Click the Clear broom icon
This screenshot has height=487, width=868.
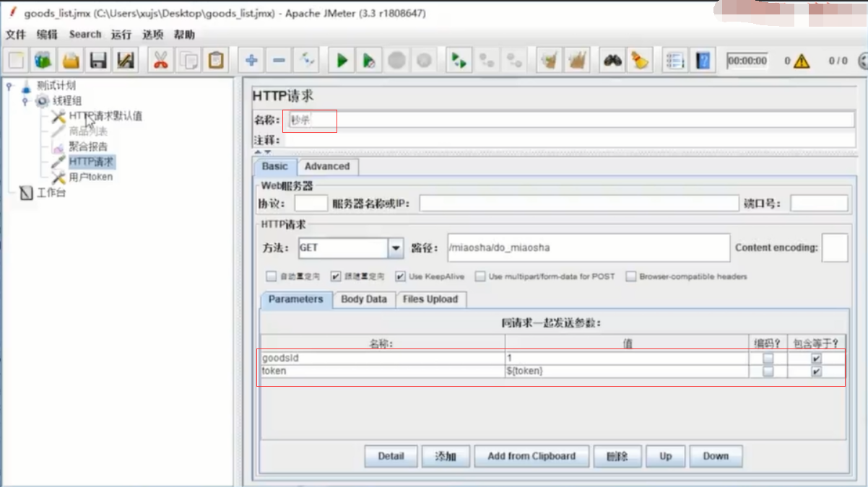tap(550, 61)
